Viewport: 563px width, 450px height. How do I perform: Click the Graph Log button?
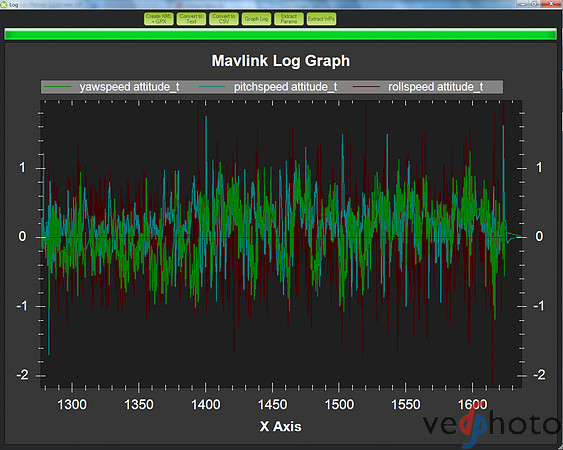tap(256, 19)
